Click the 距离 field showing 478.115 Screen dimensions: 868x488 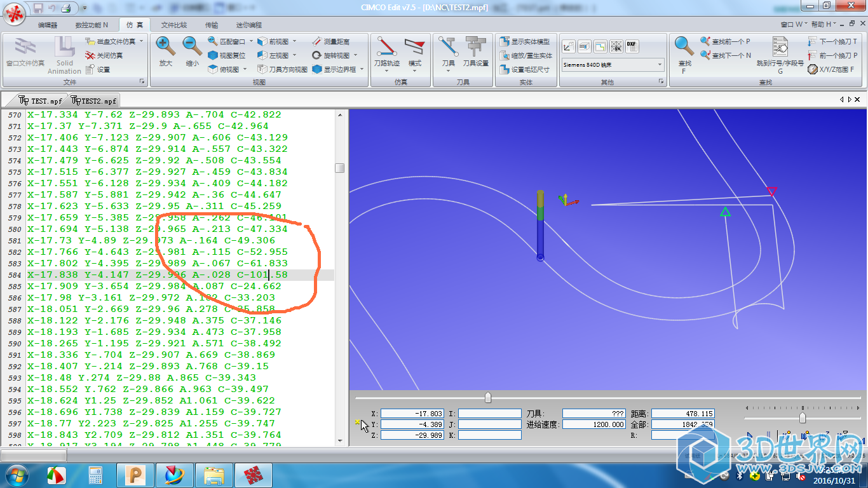coord(683,414)
